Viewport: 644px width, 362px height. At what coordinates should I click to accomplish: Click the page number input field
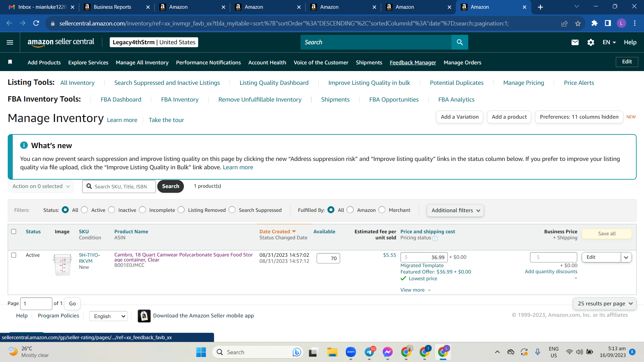pyautogui.click(x=36, y=304)
